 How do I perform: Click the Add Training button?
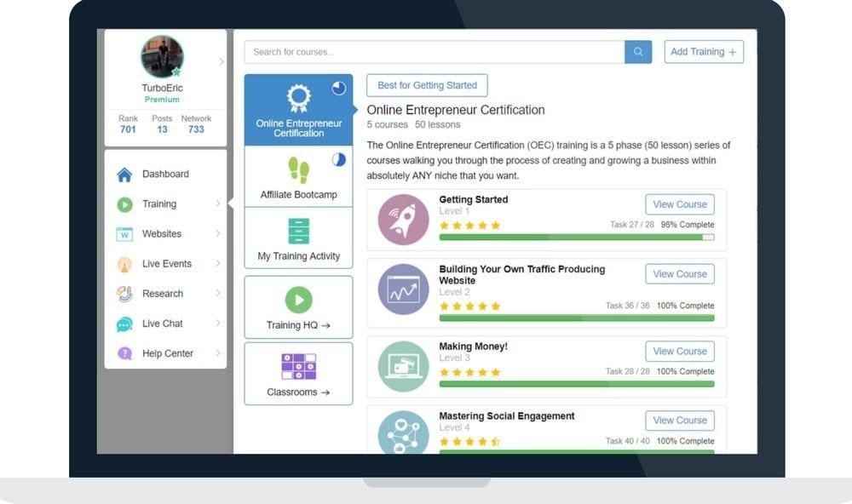[704, 52]
